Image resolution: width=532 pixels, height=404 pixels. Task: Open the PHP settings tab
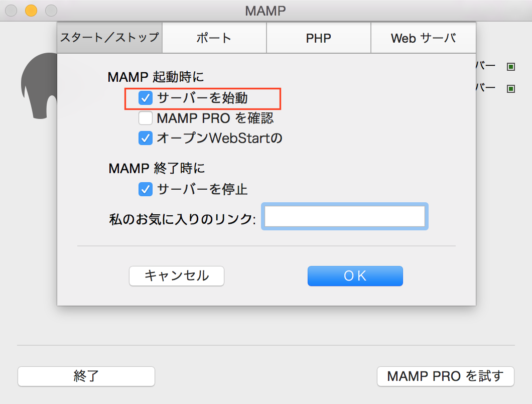pyautogui.click(x=318, y=37)
